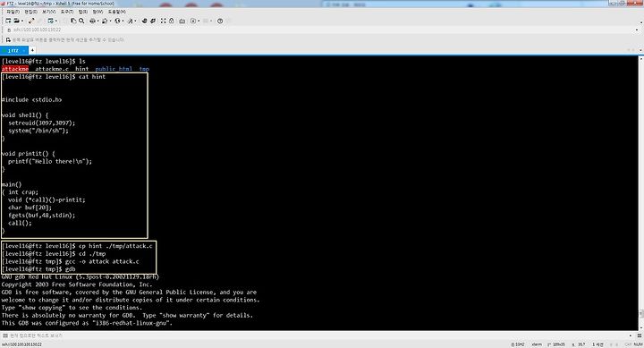Click the terminal scrollbar up arrow
The width and height of the screenshot is (644, 348).
[x=641, y=59]
